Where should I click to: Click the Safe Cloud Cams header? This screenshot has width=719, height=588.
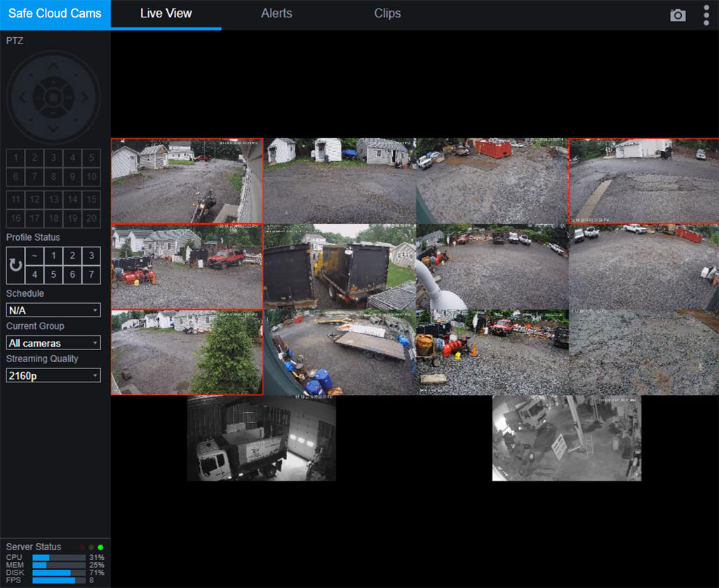click(55, 13)
